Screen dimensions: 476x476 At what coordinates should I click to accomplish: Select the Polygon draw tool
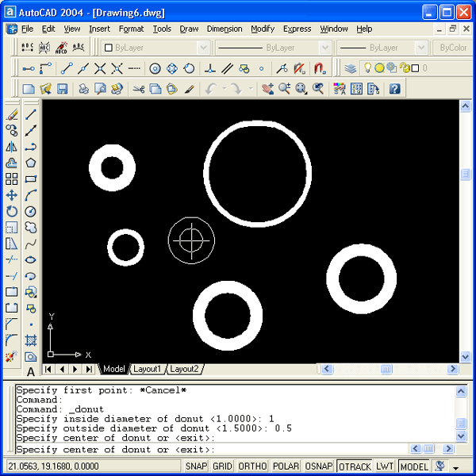[x=31, y=163]
